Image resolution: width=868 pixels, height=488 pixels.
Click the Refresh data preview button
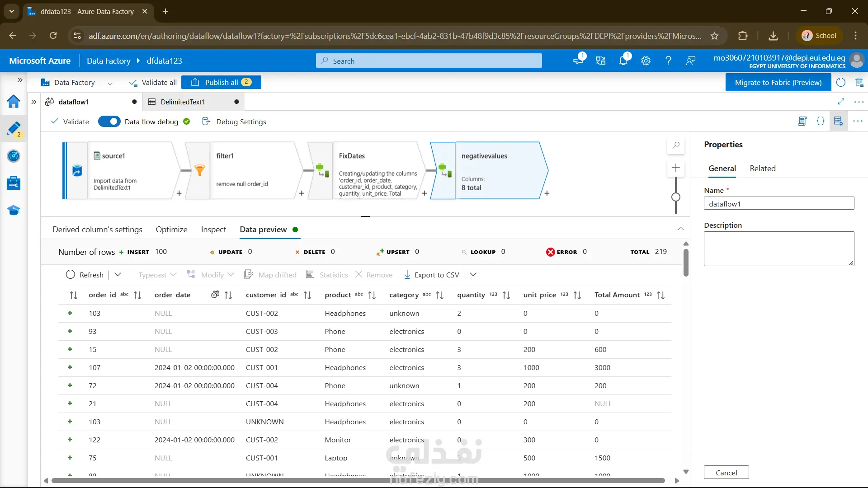[85, 275]
